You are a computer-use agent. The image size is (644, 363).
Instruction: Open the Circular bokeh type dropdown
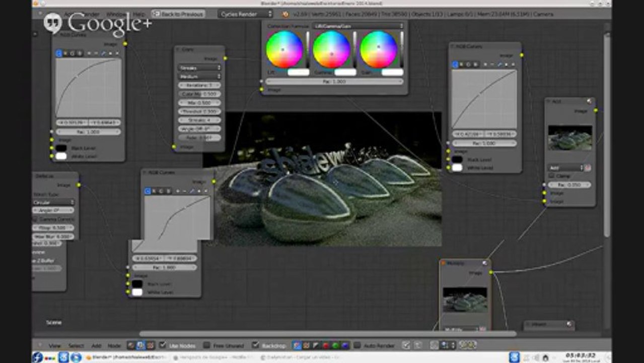tap(53, 202)
